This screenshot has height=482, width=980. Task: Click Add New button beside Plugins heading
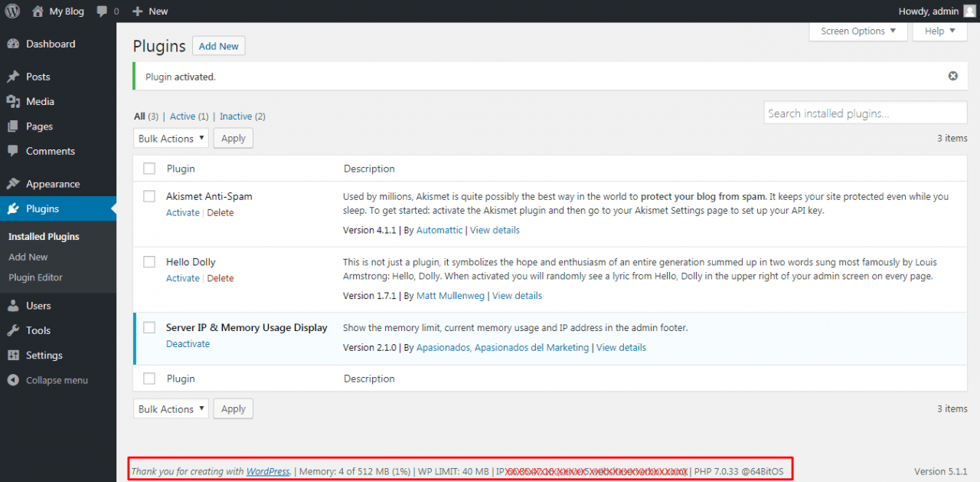[219, 46]
